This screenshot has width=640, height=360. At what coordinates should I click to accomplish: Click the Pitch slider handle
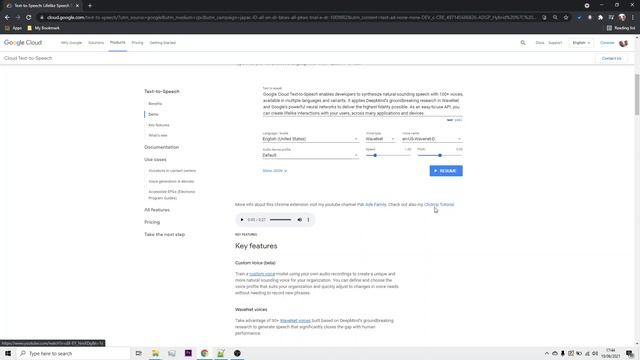(x=440, y=156)
